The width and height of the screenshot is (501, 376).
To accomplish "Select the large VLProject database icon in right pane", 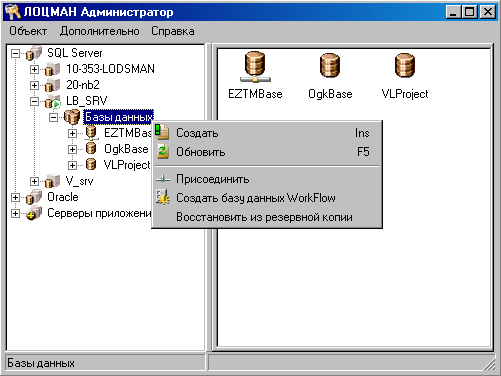I will click(405, 65).
